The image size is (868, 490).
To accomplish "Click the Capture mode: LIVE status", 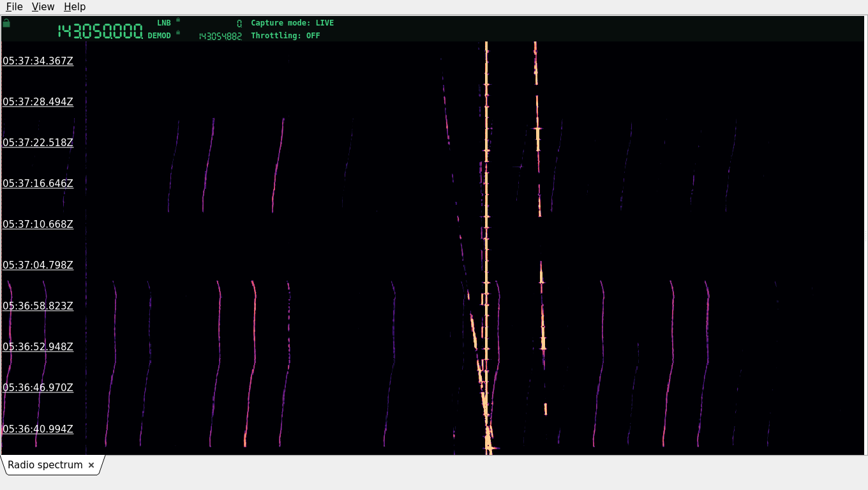I will 292,23.
